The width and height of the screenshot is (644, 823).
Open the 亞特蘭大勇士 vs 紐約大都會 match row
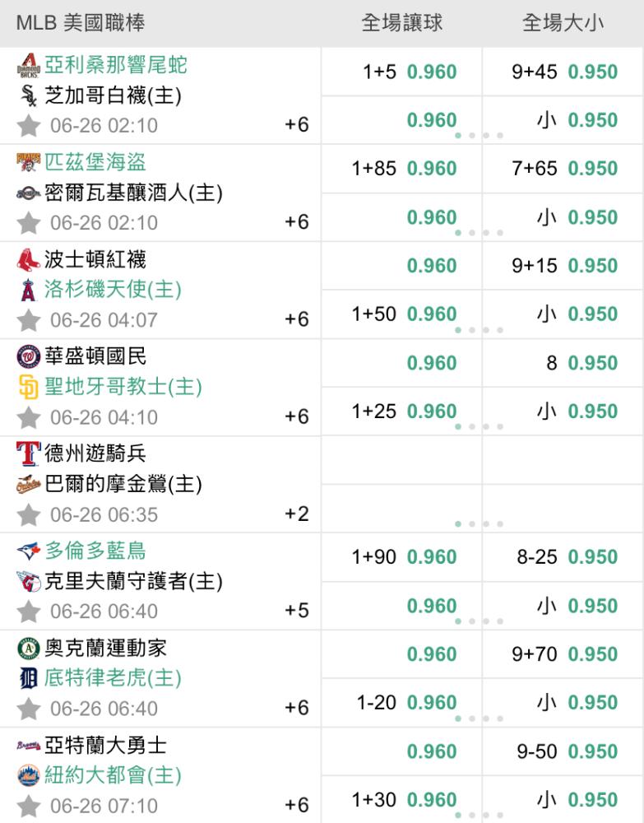click(x=160, y=775)
